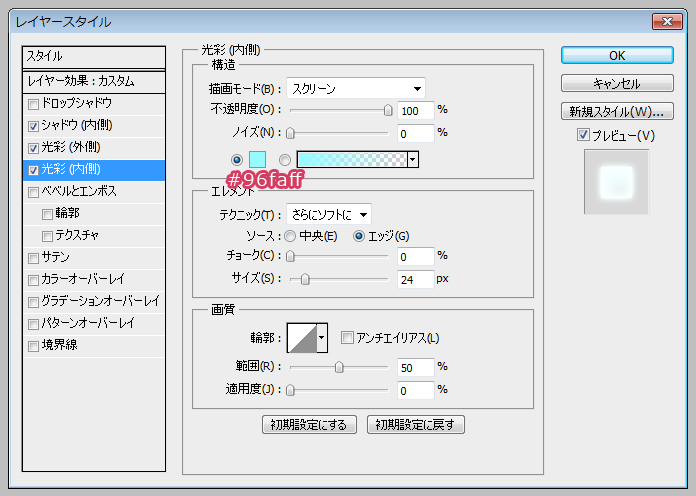Click the 新規スタイル(W)... button
Screen dimensions: 696x496
617,111
